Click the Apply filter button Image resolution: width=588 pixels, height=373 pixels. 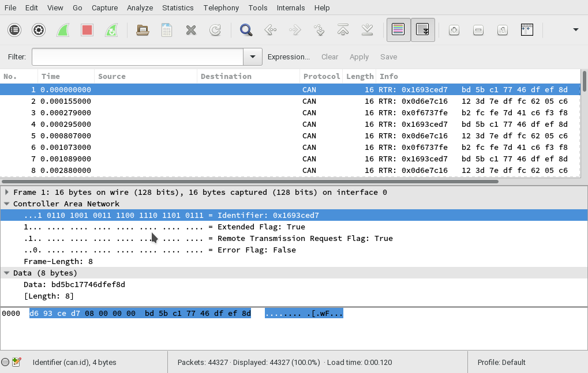(359, 56)
